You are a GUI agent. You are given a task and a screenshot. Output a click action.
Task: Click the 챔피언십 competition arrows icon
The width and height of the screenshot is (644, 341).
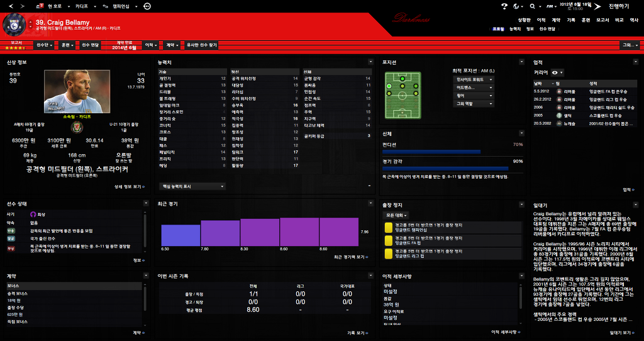[105, 6]
